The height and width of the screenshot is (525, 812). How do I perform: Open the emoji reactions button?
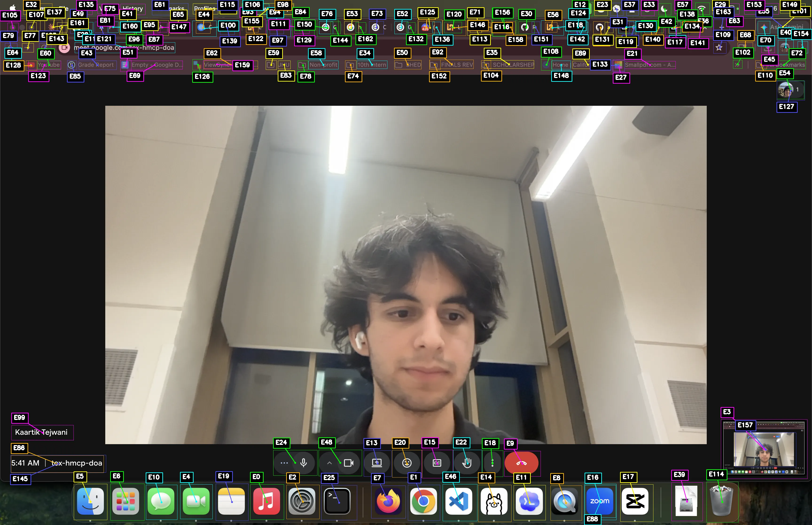pyautogui.click(x=406, y=463)
